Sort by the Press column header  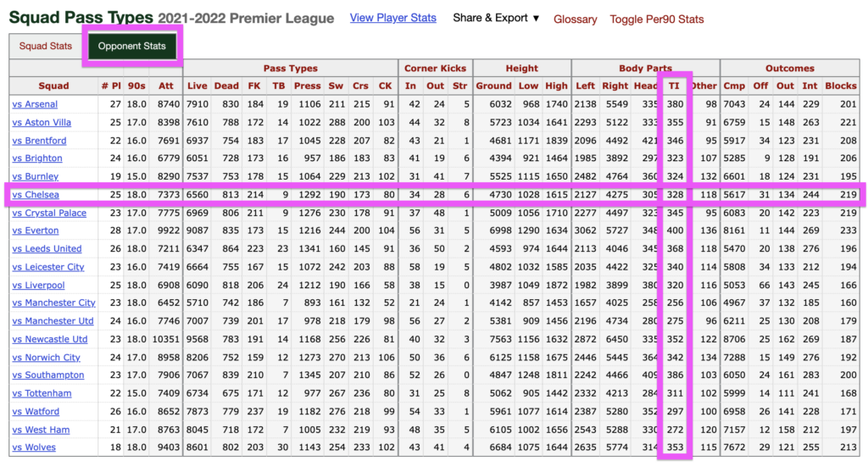point(307,86)
